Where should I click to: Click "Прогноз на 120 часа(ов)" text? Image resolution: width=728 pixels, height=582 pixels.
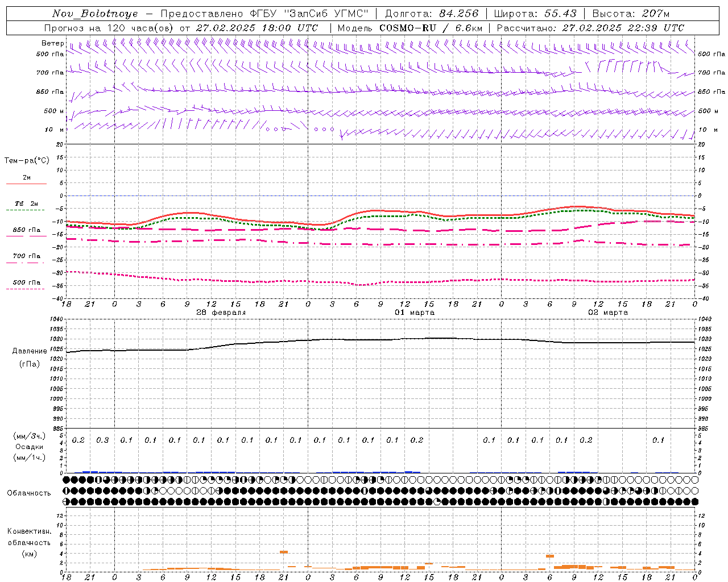(x=109, y=28)
